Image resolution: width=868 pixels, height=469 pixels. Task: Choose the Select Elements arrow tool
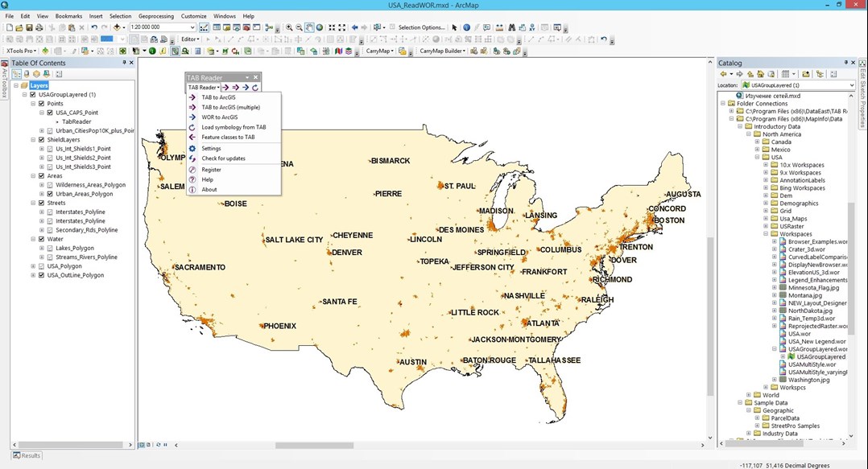454,27
